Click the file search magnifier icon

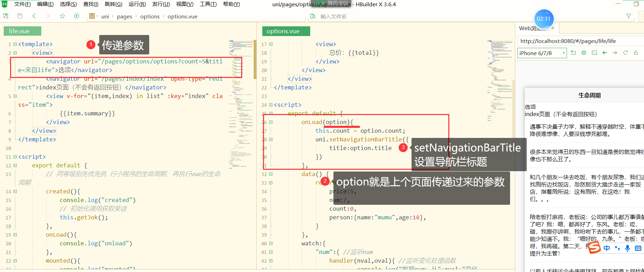click(313, 16)
